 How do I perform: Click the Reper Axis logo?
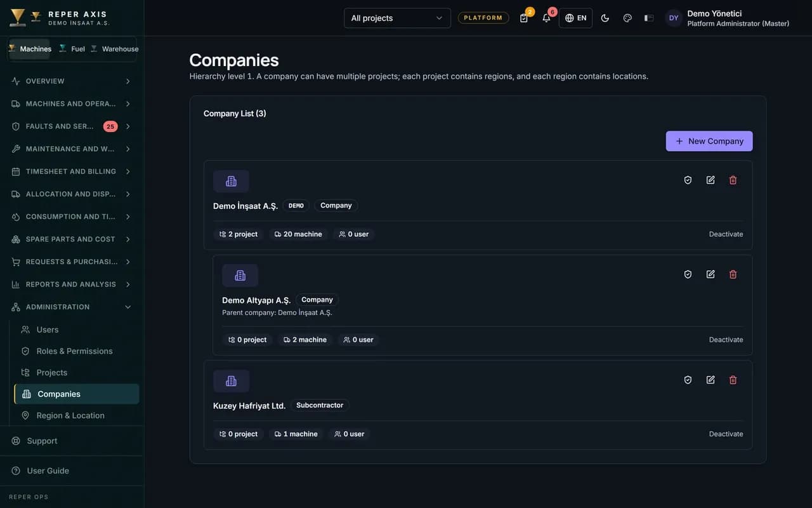[60, 18]
